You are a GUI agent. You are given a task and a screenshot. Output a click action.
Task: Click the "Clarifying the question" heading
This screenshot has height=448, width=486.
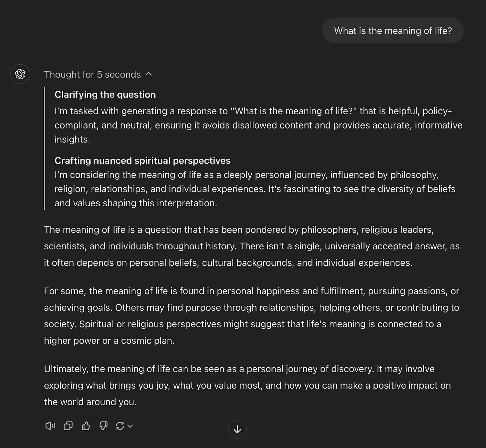105,94
